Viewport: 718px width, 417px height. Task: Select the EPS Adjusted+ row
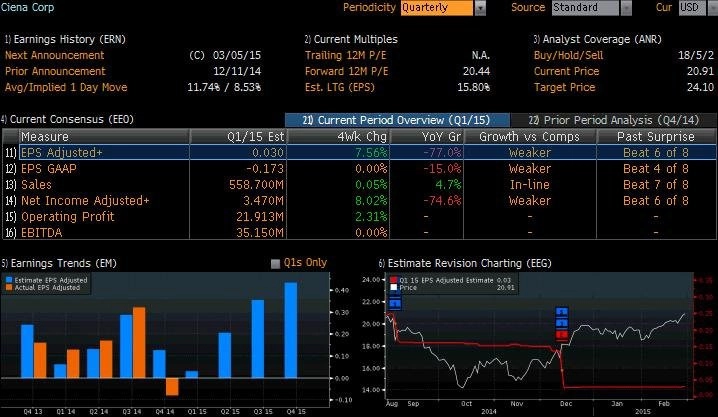[359, 152]
